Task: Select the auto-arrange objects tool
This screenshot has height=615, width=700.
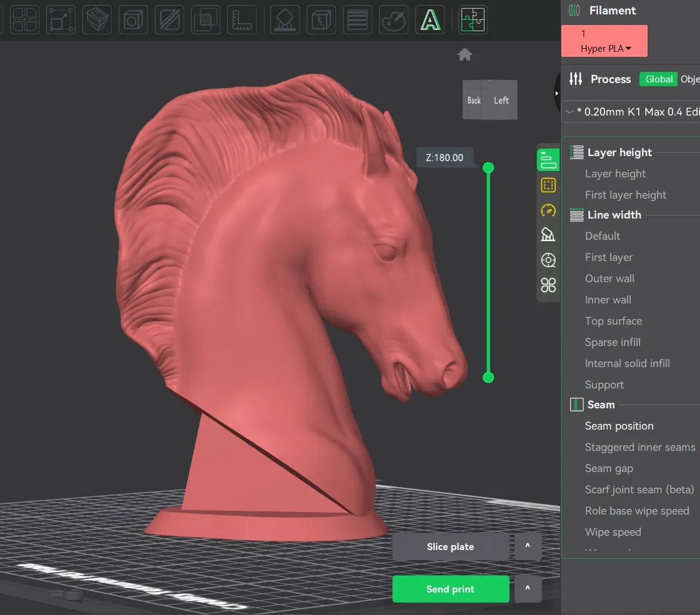Action: pyautogui.click(x=24, y=19)
